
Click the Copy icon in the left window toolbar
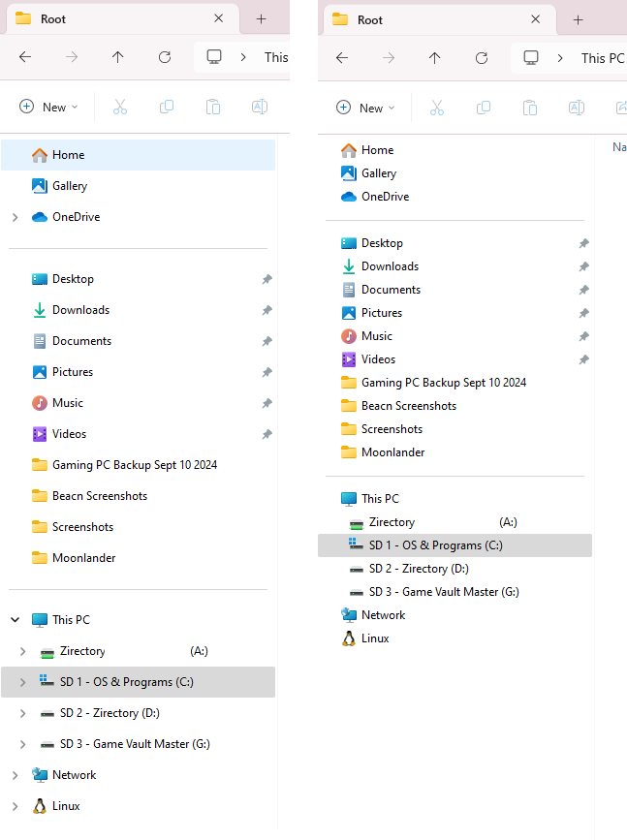(167, 108)
